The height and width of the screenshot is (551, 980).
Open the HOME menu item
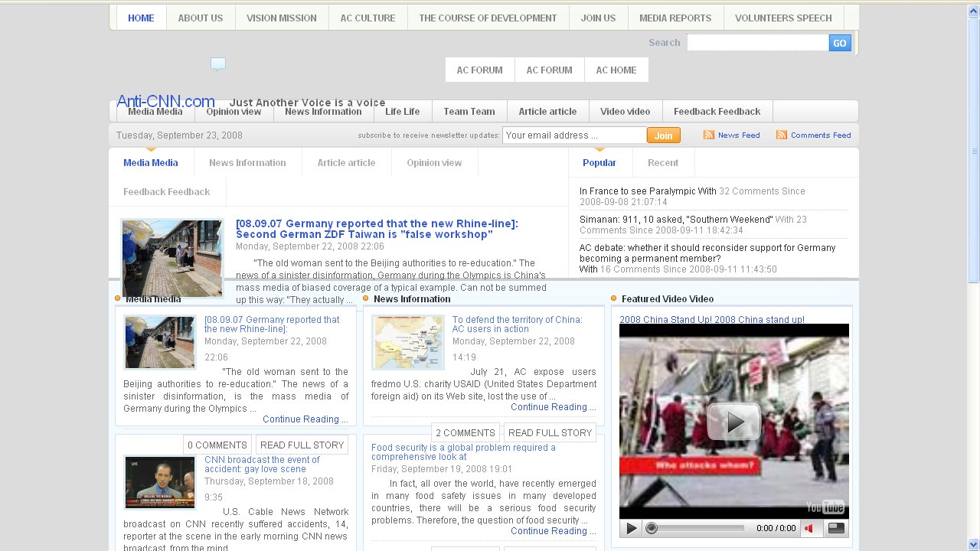(x=141, y=18)
